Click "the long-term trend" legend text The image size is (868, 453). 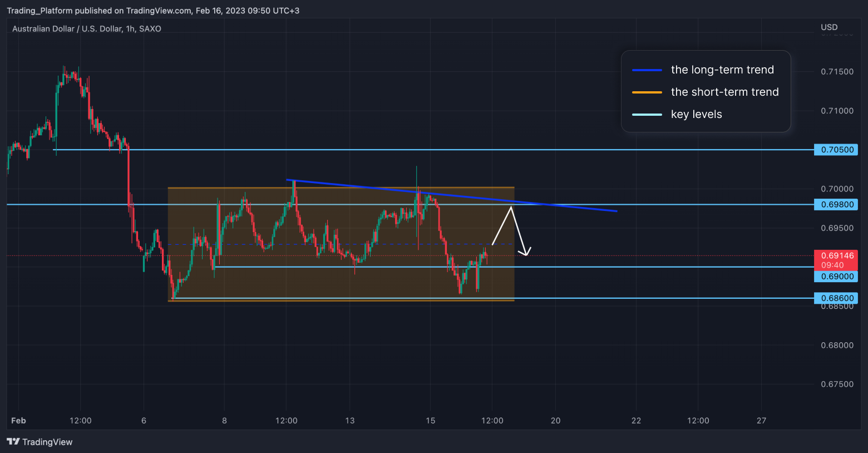(x=722, y=70)
